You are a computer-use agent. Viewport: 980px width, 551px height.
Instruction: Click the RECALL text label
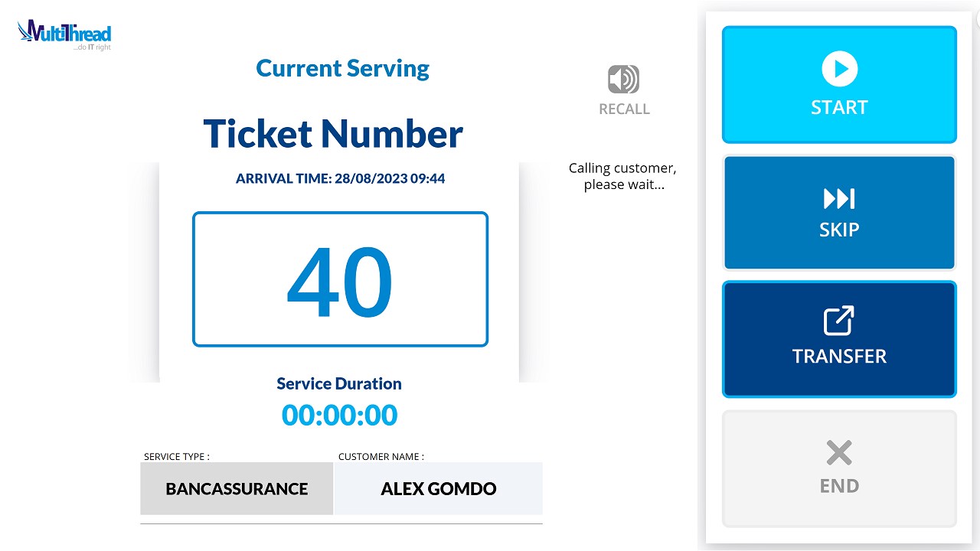point(624,109)
